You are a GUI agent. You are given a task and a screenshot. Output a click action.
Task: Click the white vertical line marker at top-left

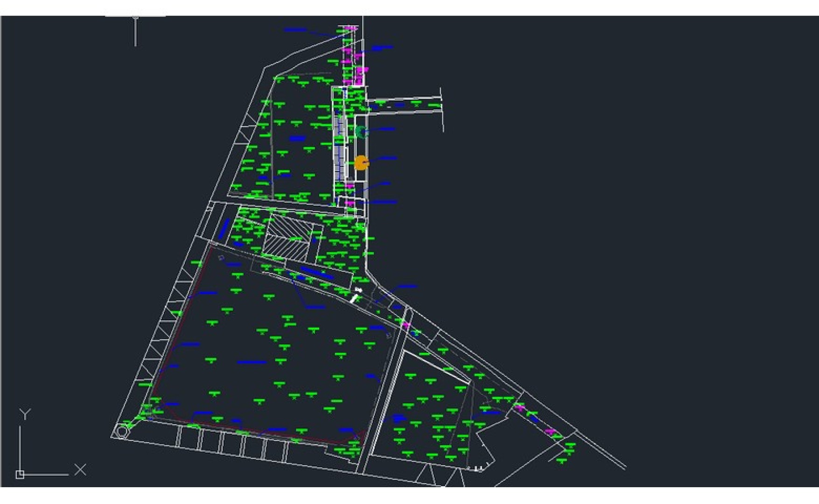click(135, 31)
